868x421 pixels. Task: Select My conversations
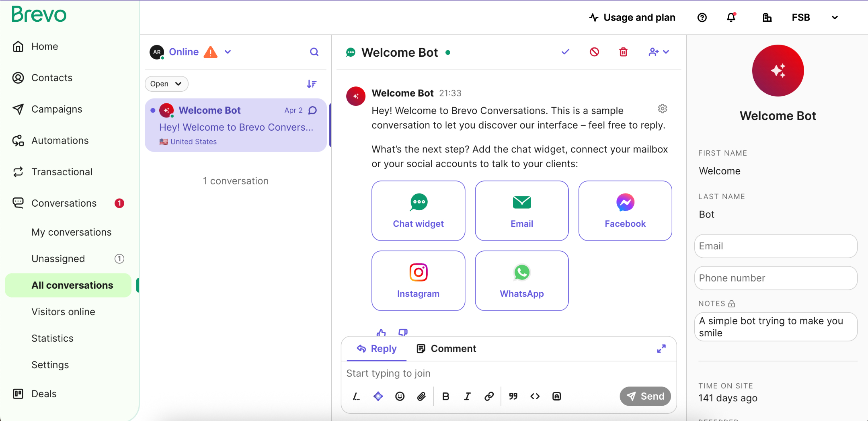[x=72, y=232]
